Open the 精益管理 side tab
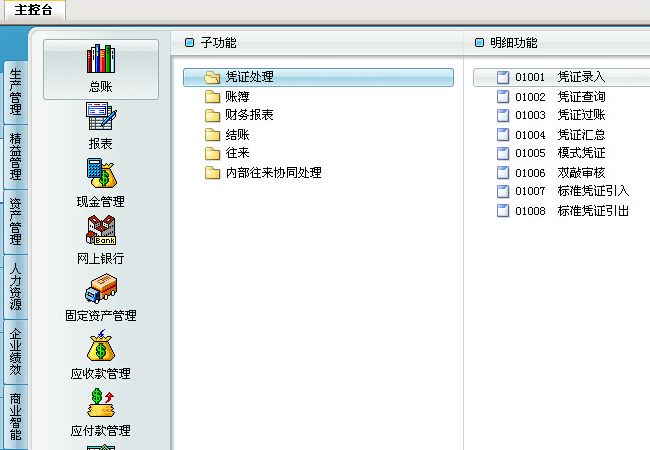This screenshot has height=450, width=650. point(16,157)
